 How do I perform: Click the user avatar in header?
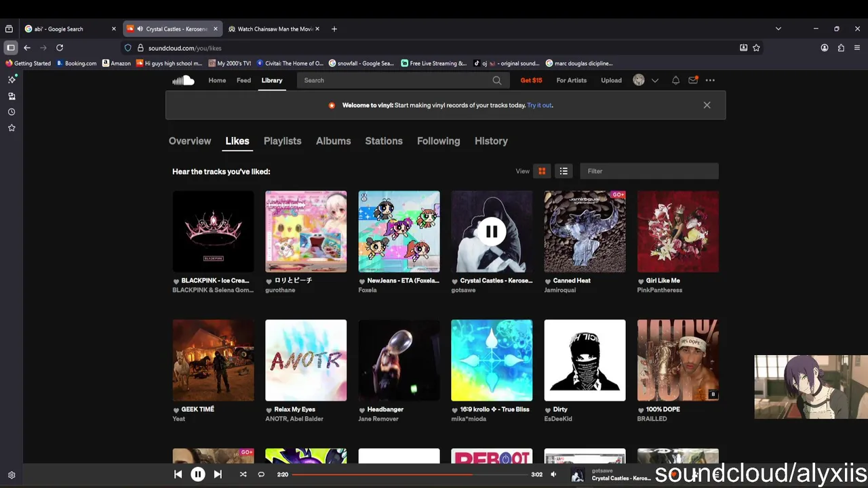coord(639,80)
